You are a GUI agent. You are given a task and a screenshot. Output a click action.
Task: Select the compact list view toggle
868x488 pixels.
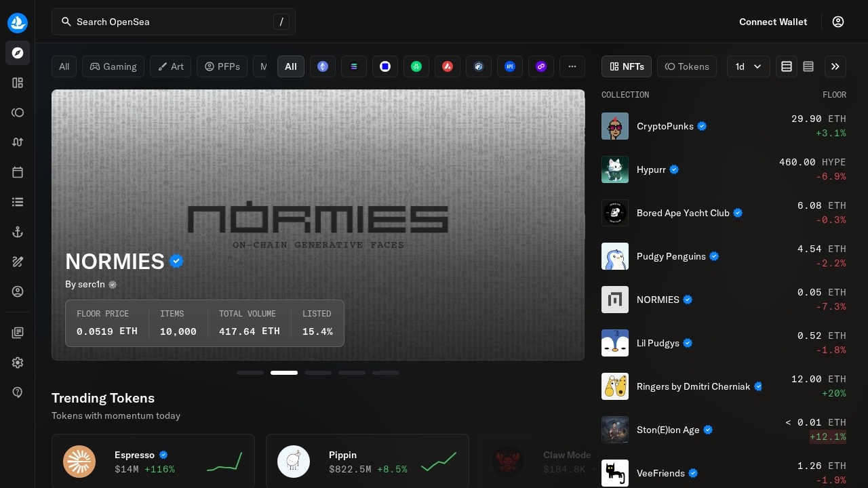click(x=808, y=66)
